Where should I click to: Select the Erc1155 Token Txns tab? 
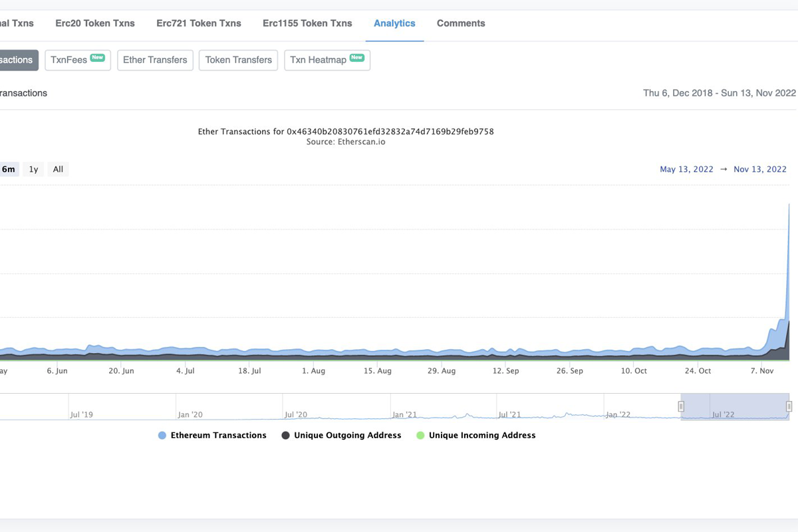(307, 23)
